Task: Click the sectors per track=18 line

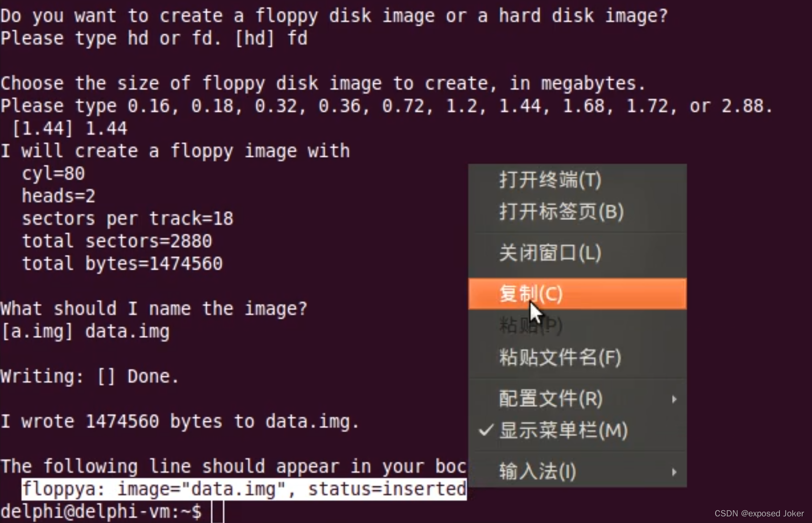Action: tap(127, 219)
